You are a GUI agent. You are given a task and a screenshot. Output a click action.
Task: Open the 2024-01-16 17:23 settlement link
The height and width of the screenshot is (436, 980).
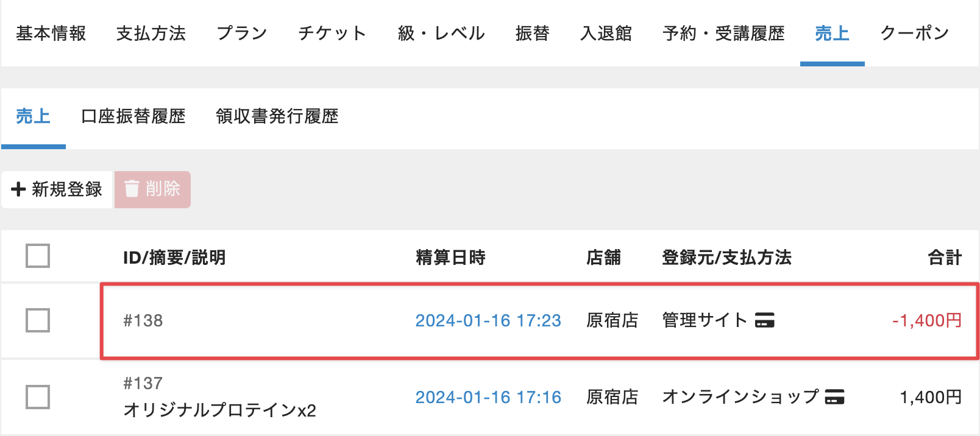tap(488, 320)
